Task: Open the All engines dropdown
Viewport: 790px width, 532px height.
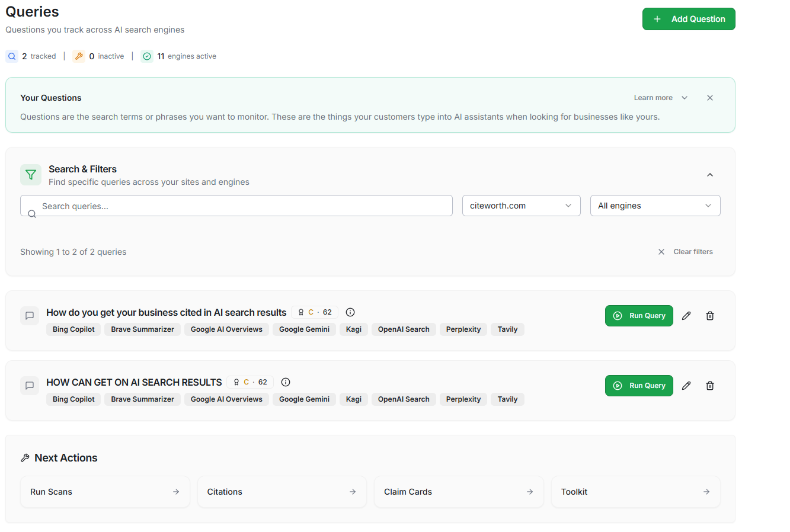Action: (655, 206)
